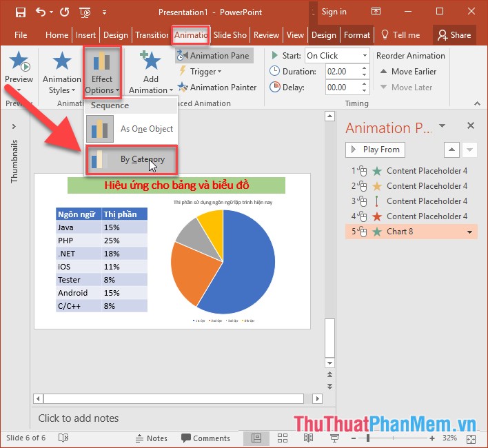Start slideshow from beginning quick access icon
Screen dimensions: 488x448
pyautogui.click(x=85, y=12)
